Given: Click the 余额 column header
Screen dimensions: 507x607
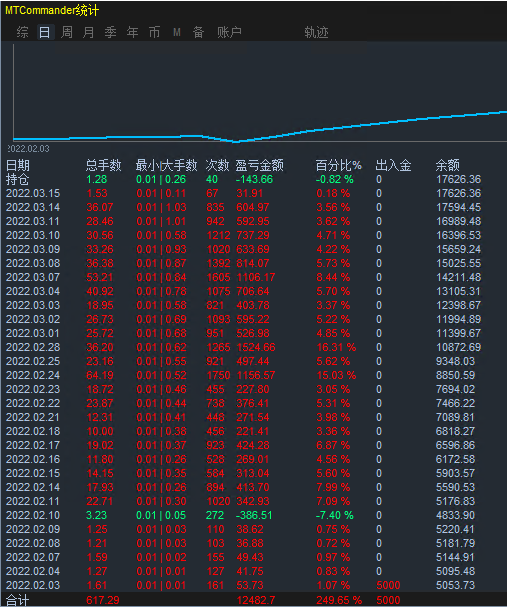Looking at the screenshot, I should pos(447,166).
